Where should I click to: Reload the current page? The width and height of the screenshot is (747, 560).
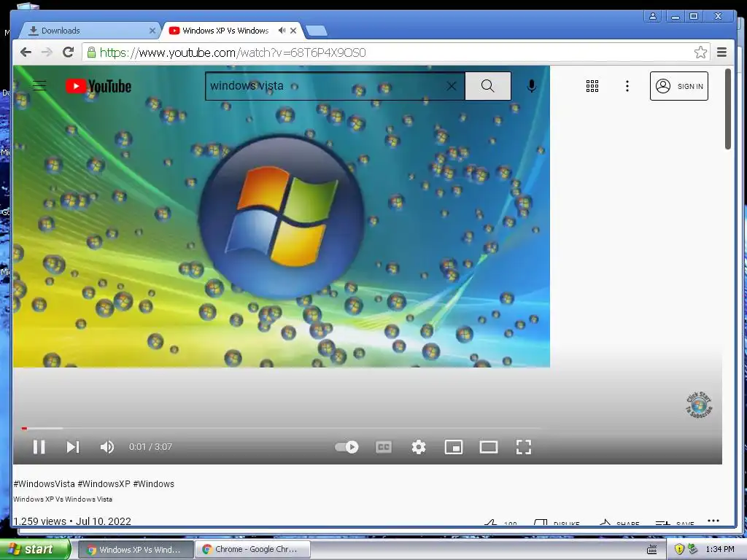[68, 52]
